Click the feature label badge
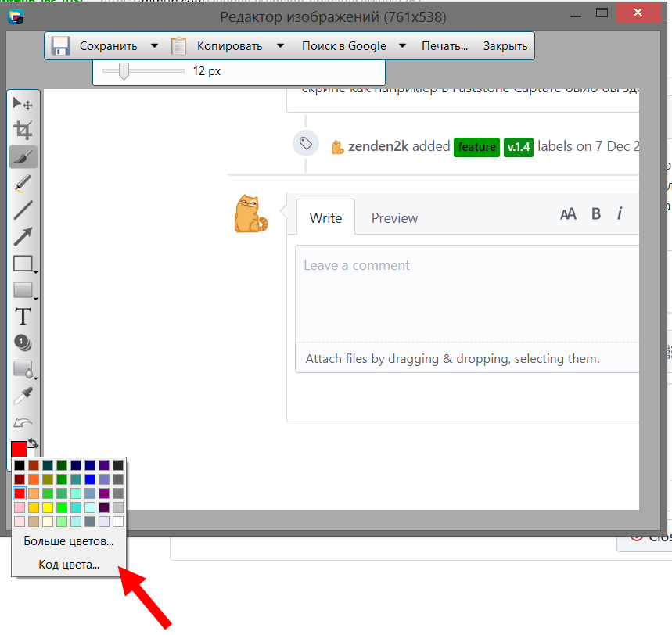 click(476, 147)
